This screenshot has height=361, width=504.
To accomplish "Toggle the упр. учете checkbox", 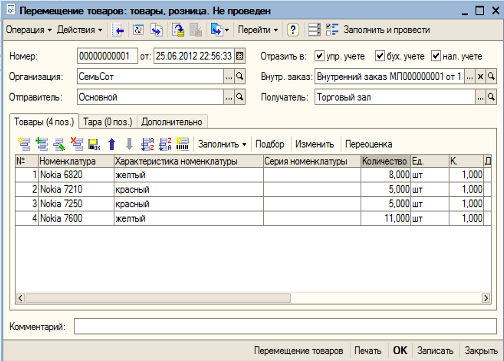I will (x=319, y=56).
